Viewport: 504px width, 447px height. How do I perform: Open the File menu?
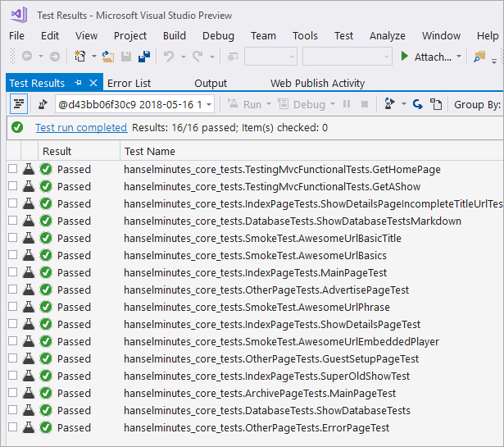point(16,35)
